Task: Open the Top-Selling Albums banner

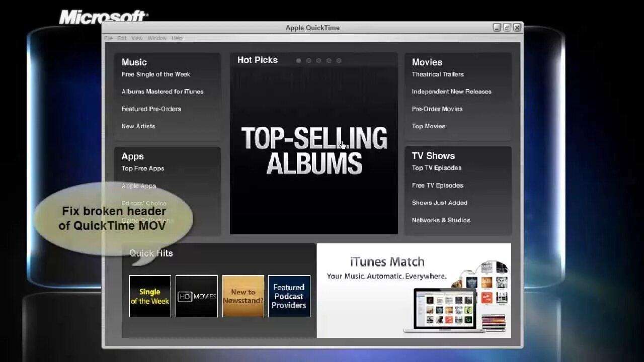Action: (x=314, y=150)
